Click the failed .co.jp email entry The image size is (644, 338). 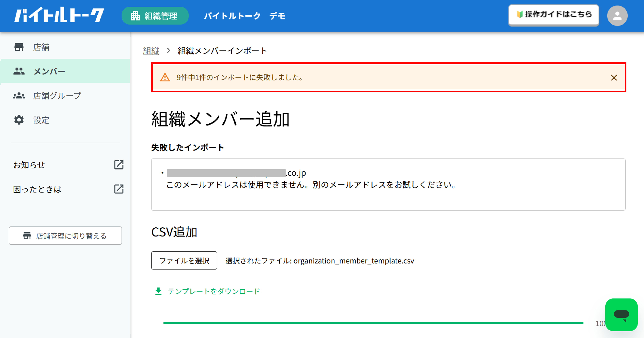tap(236, 173)
